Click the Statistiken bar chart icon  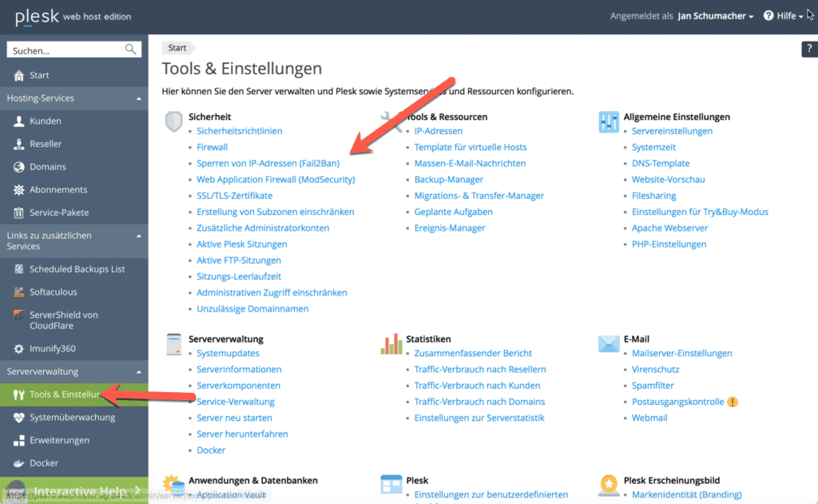[391, 344]
